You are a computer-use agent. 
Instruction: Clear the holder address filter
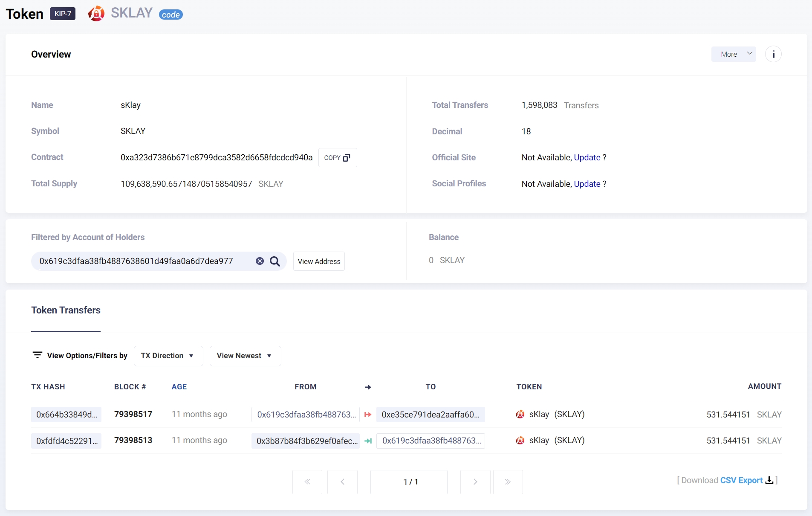260,261
